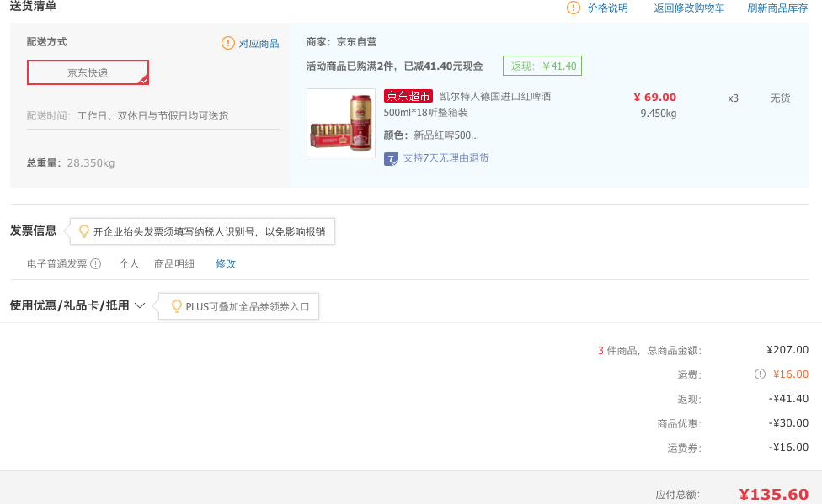Viewport: 822px width, 504px height.
Task: Open product title 凯尔特人德国进口红啤酒
Action: click(495, 96)
